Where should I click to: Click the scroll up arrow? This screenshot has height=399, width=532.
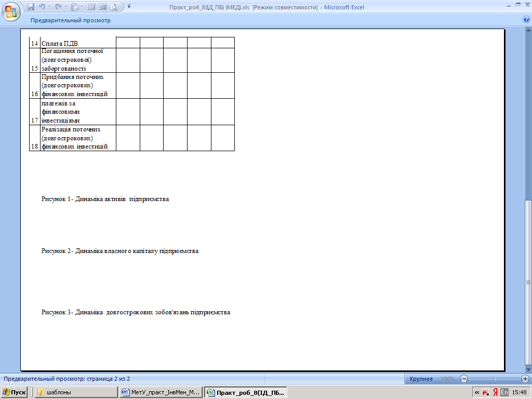coord(528,31)
